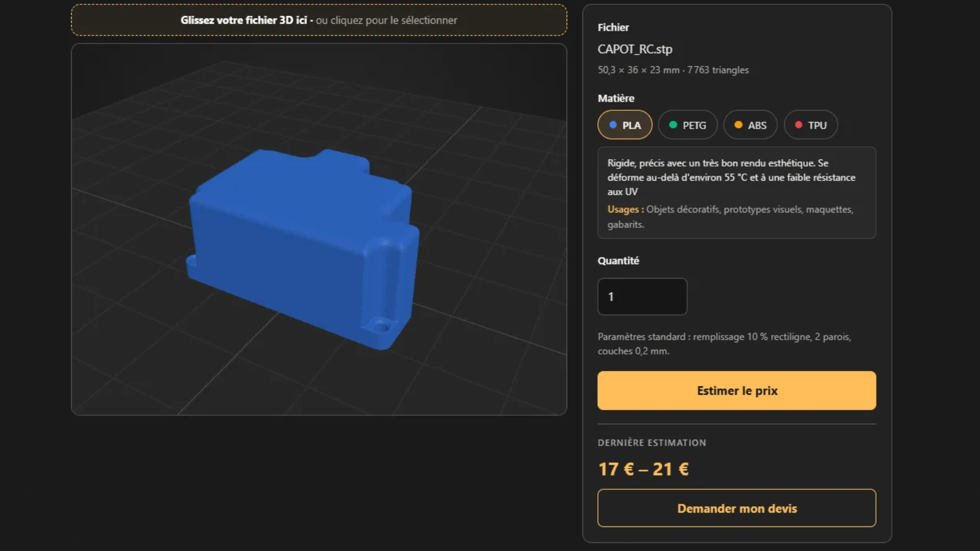Focus the Quantité input field
Screen dimensions: 980x551
click(x=643, y=297)
